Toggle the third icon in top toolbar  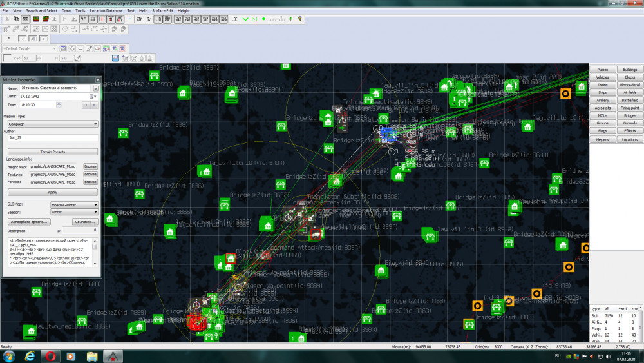coord(26,19)
